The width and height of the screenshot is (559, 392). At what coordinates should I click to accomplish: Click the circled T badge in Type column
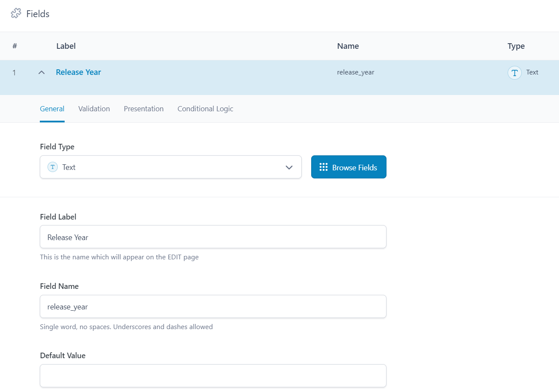(x=514, y=73)
